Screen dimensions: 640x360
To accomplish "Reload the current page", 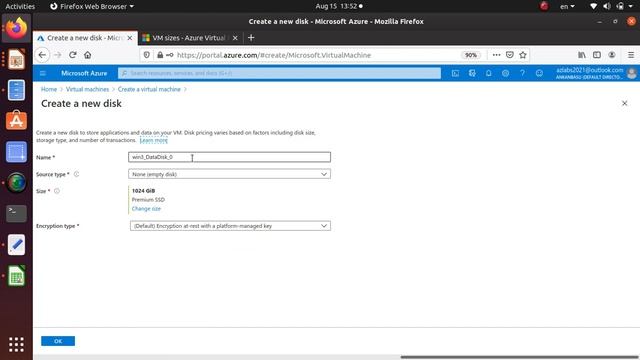I will tap(73, 55).
